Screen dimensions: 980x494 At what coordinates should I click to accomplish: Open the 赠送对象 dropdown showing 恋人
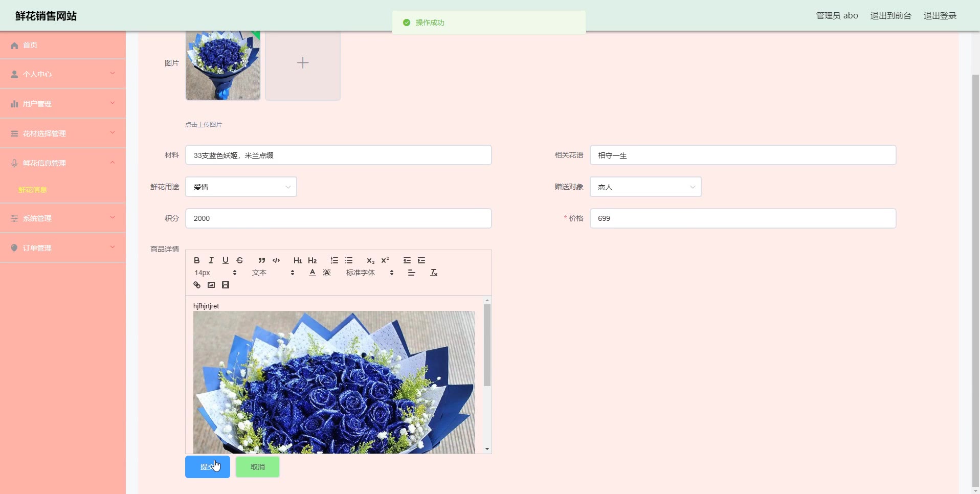coord(645,187)
